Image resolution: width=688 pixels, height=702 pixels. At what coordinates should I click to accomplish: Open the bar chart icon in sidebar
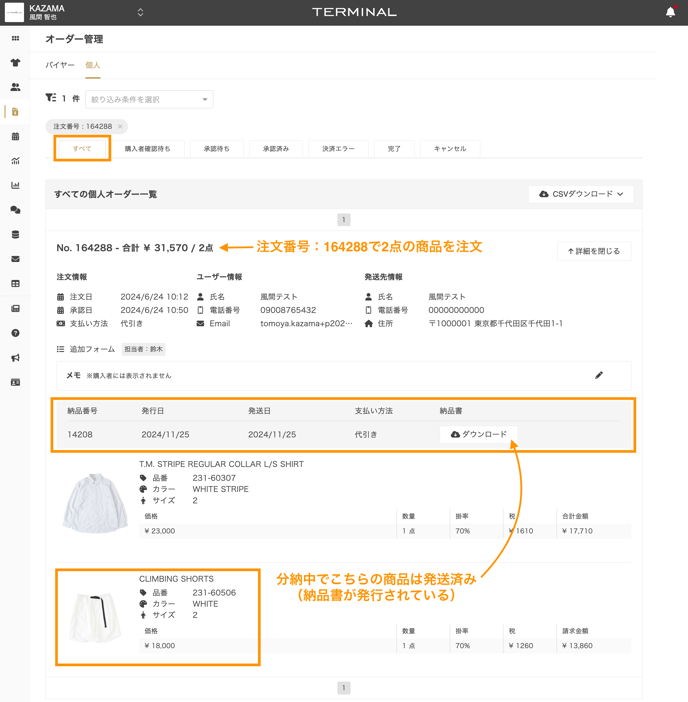15,185
